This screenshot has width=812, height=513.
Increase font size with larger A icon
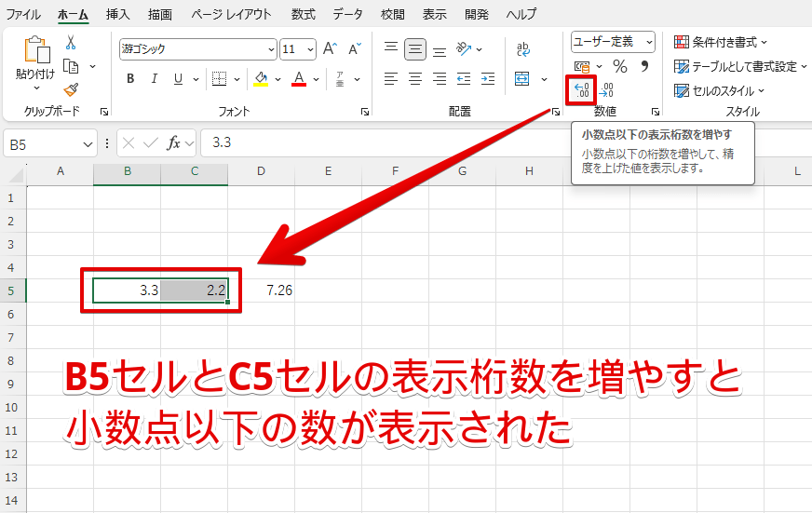330,49
